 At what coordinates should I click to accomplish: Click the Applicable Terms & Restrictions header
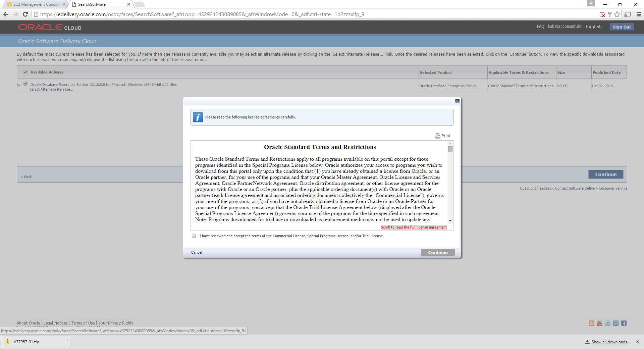tap(522, 72)
